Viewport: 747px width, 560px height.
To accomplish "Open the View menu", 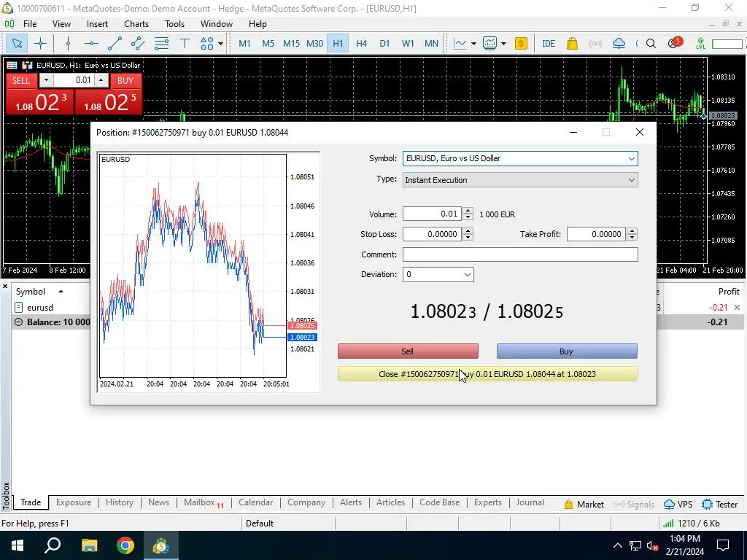I will 61,24.
